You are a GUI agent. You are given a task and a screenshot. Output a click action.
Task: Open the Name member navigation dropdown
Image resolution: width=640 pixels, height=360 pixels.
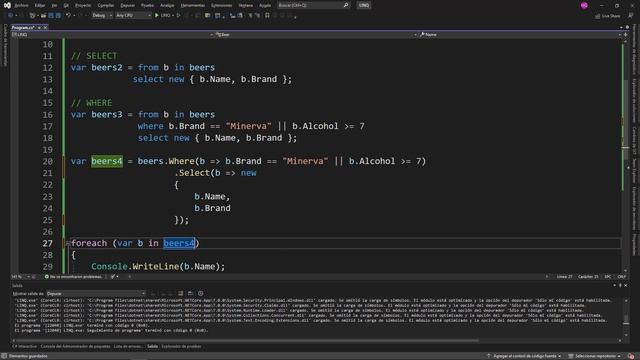[519, 35]
